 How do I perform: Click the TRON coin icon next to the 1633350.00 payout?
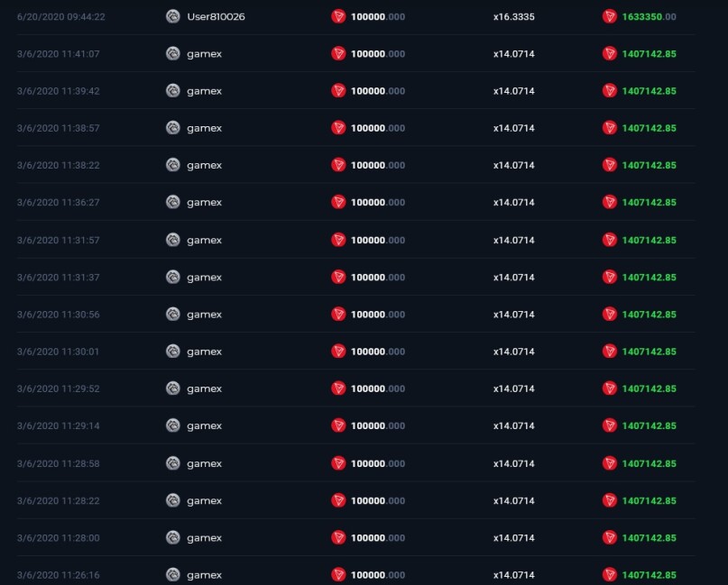pos(609,17)
